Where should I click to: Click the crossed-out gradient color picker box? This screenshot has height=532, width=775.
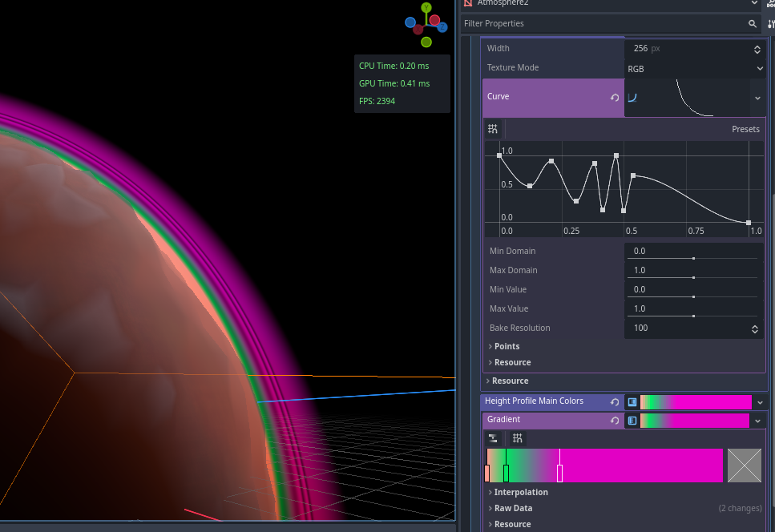coord(745,465)
